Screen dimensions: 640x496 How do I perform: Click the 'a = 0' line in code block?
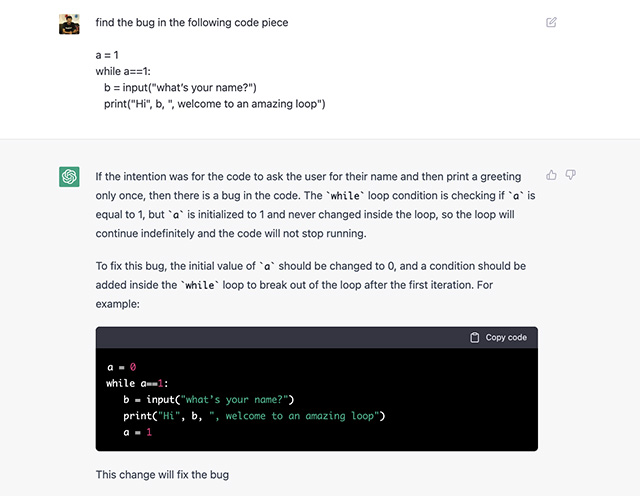(x=122, y=367)
